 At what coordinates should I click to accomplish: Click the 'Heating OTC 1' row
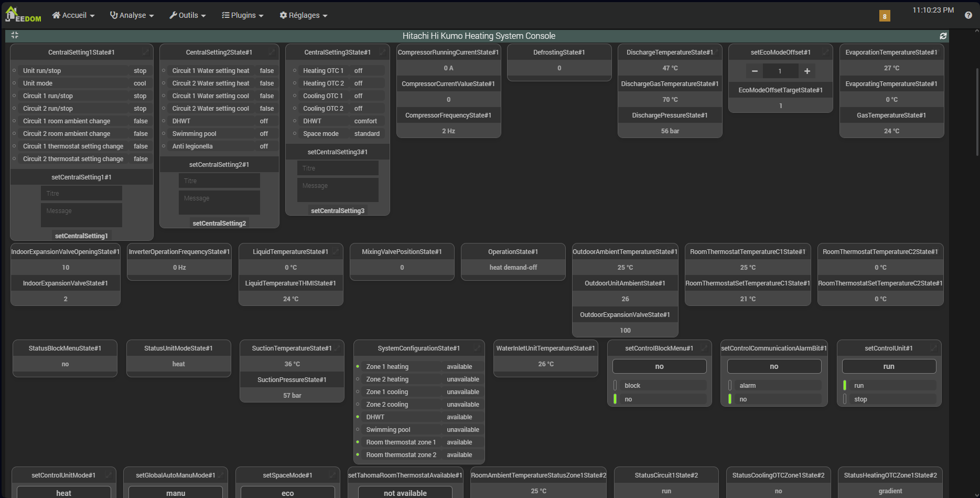click(x=338, y=70)
